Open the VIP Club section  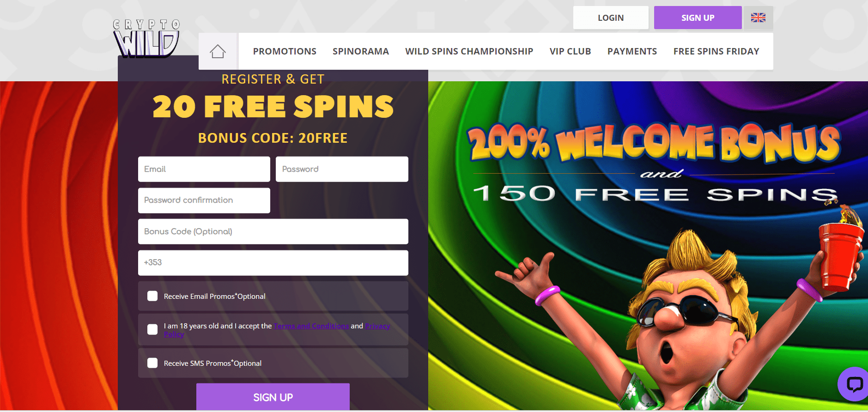(571, 51)
